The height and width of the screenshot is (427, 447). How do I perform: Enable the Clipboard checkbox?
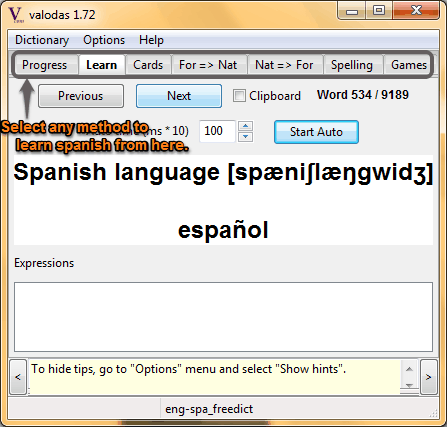click(239, 96)
